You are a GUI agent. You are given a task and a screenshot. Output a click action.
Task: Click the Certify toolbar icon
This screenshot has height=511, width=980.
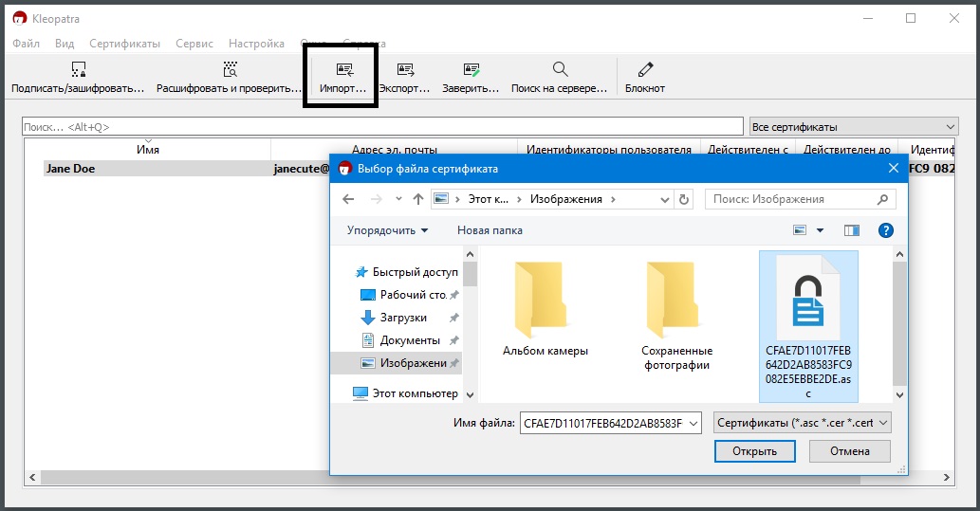[x=471, y=70]
